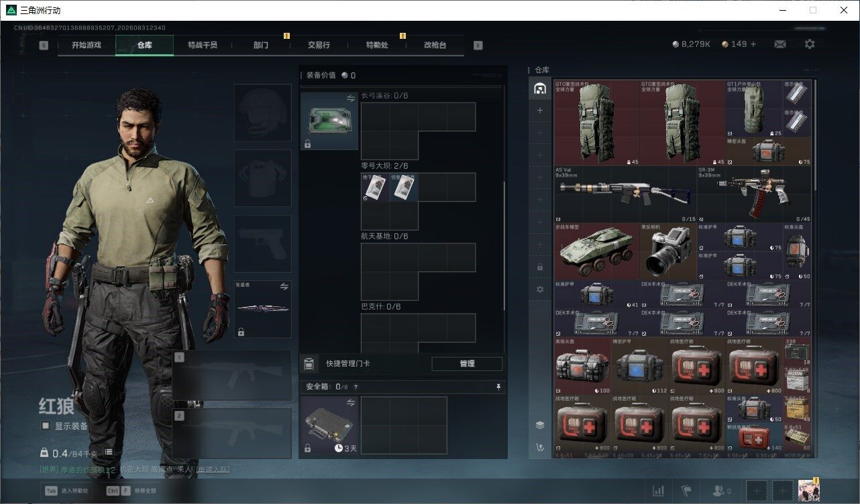This screenshot has height=504, width=860.
Task: Click the player avatar in the bottom corner
Action: click(x=809, y=491)
